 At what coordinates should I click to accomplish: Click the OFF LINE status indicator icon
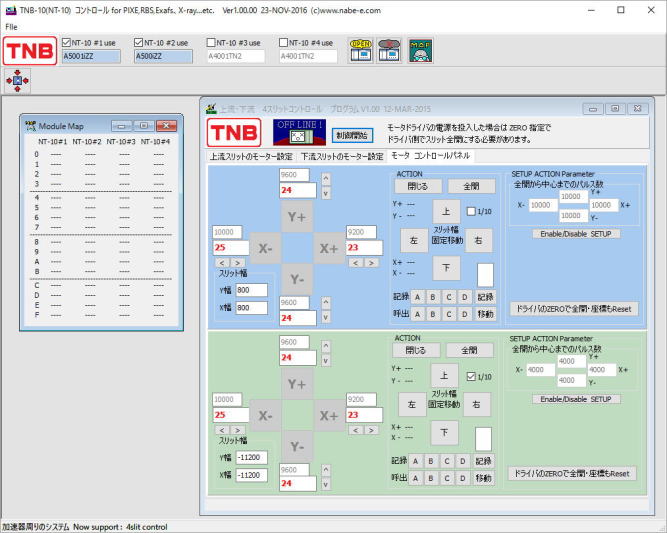(x=299, y=132)
